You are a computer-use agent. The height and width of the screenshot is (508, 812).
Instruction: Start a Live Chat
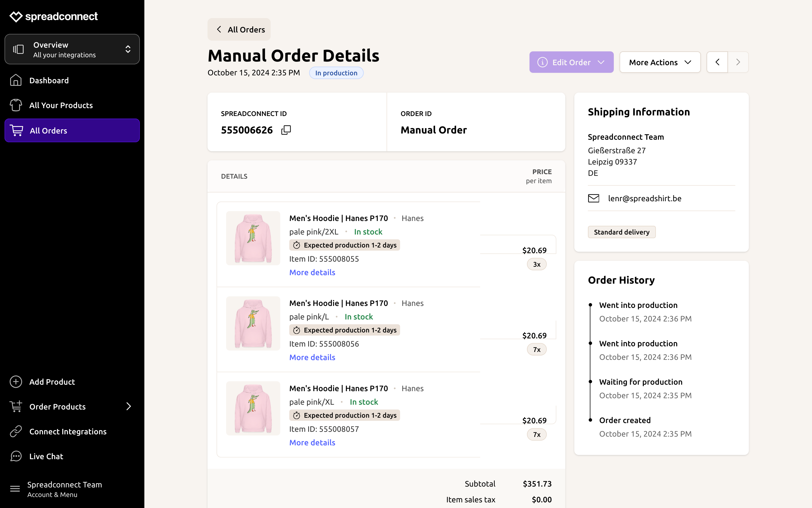pos(72,456)
